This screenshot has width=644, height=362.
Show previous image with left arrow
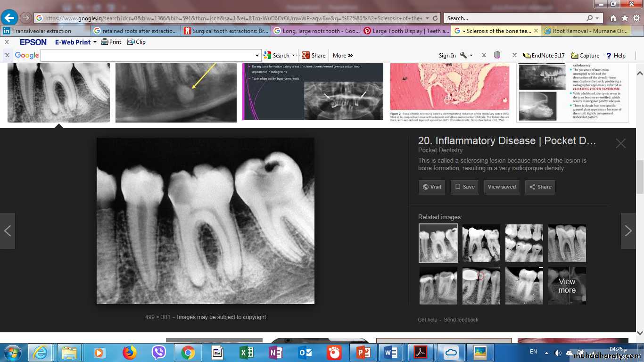pos(8,230)
